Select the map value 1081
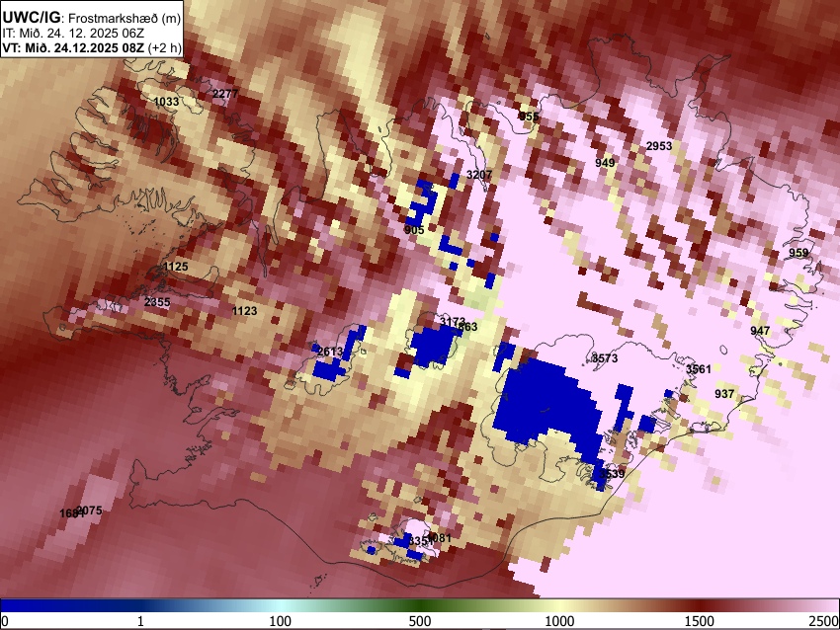This screenshot has width=840, height=630. [440, 538]
